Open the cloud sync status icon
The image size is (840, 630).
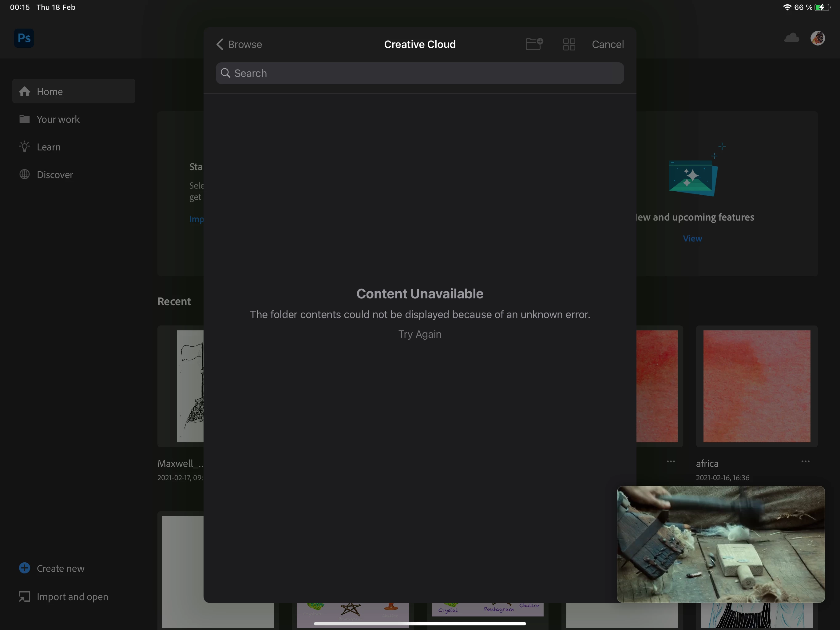coord(791,38)
